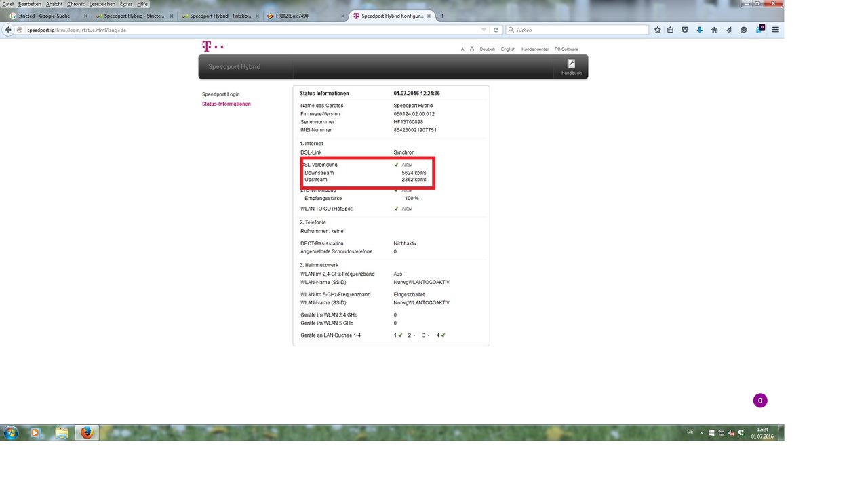Show bookmarks list icon in toolbar

[x=670, y=30]
